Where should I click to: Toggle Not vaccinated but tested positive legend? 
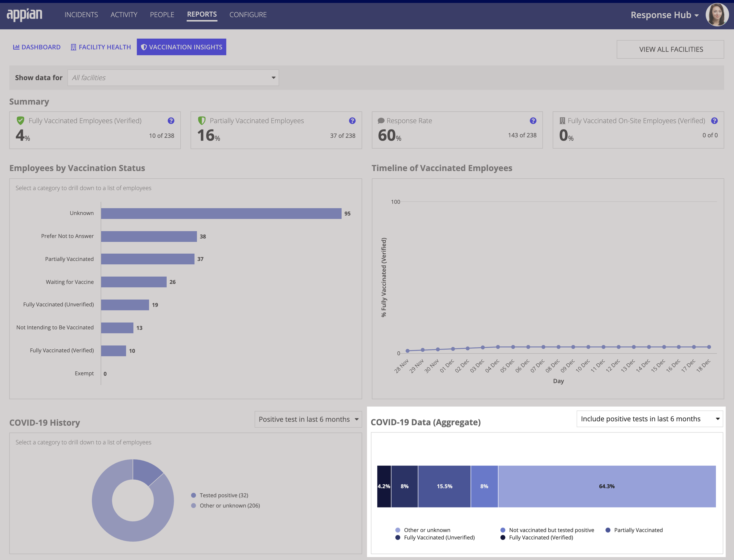coord(547,530)
